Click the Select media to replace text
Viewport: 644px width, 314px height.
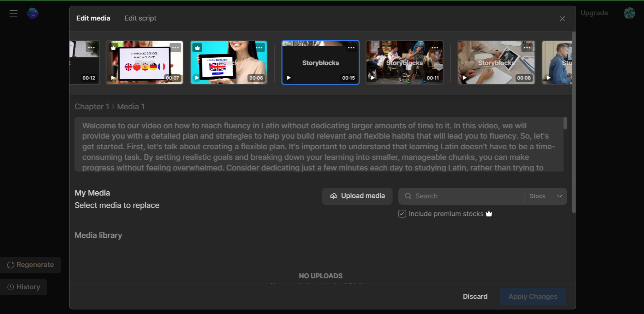[x=117, y=205]
